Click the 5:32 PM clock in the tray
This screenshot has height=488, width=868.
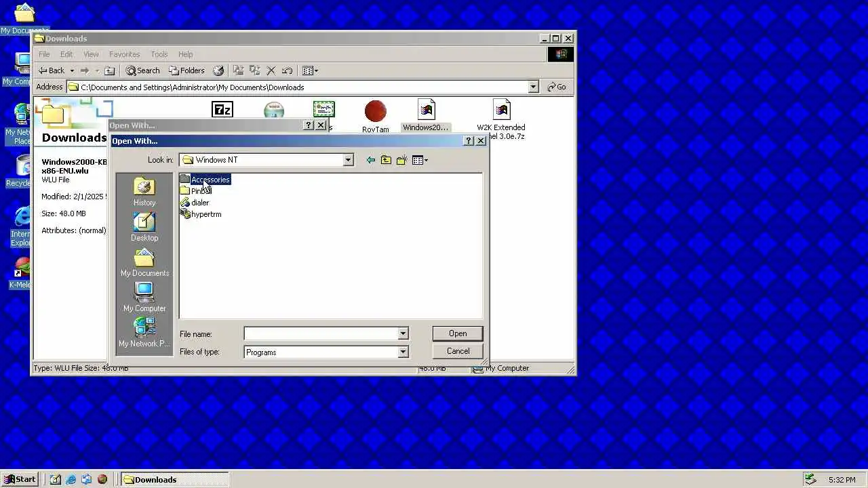pyautogui.click(x=842, y=480)
